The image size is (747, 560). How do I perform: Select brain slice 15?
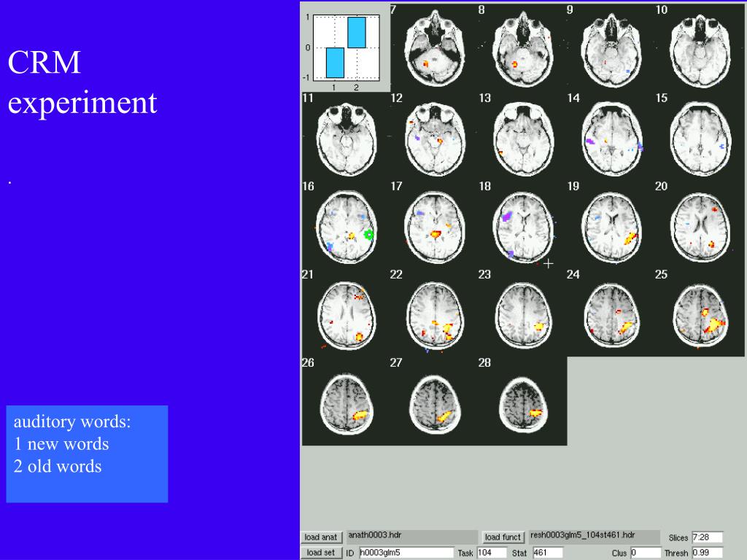pos(700,139)
